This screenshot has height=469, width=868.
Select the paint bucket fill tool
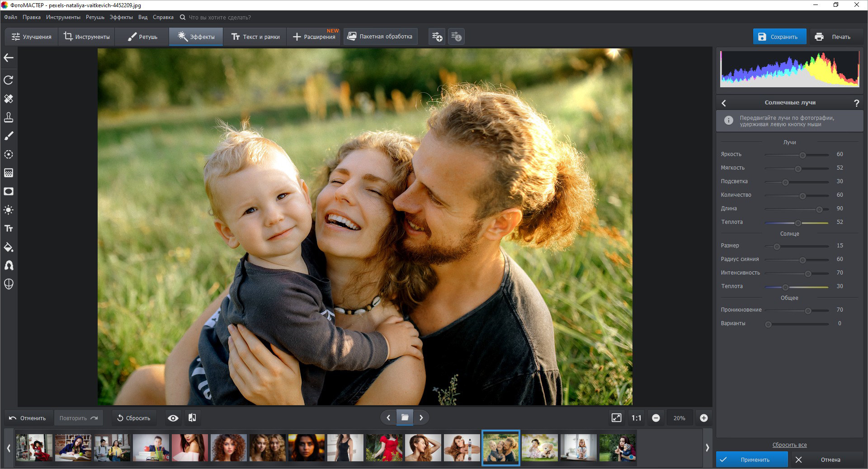9,247
